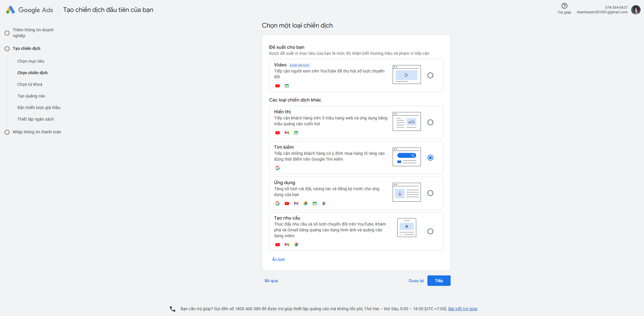The width and height of the screenshot is (644, 316).
Task: Select the Tìm kiếm campaign radio button
Action: 430,158
